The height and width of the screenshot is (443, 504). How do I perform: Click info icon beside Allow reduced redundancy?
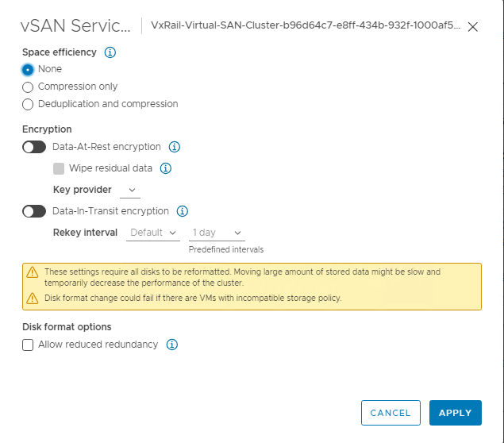(172, 345)
